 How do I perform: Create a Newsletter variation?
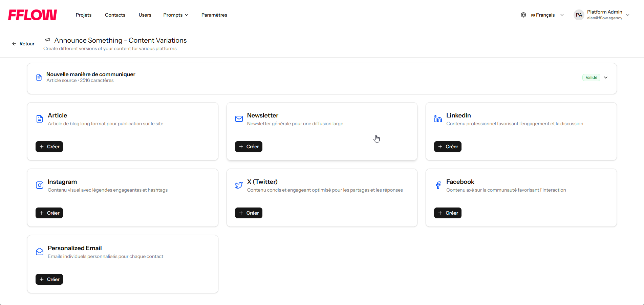249,147
